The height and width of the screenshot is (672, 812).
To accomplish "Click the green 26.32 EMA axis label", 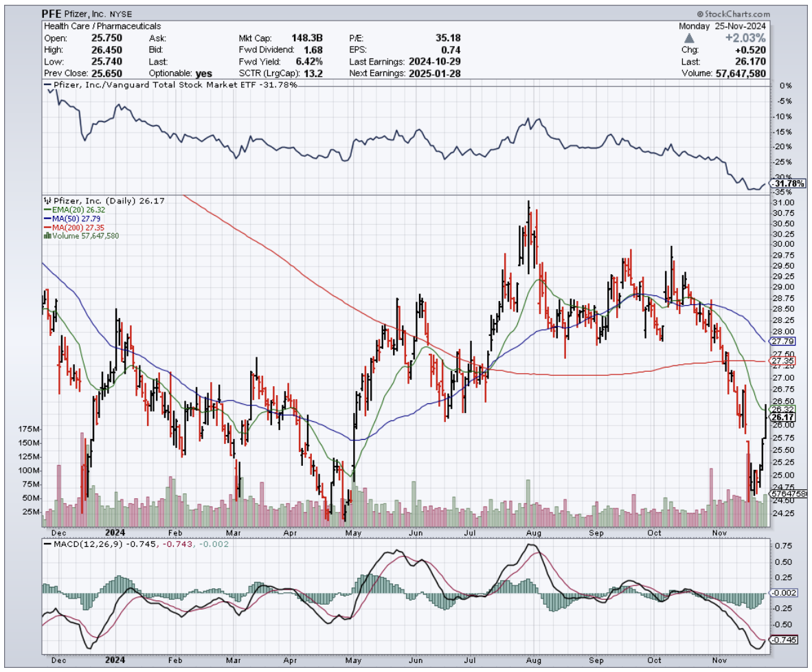I will coord(782,409).
